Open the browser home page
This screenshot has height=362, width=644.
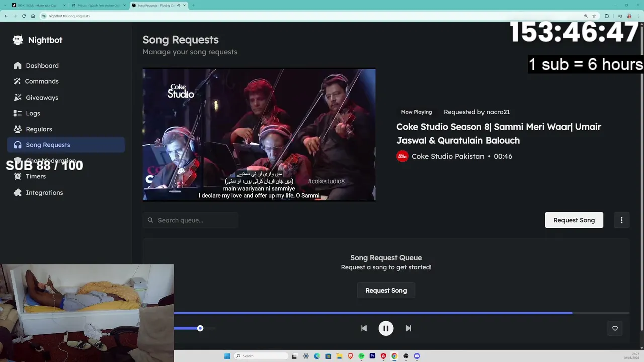click(x=33, y=16)
